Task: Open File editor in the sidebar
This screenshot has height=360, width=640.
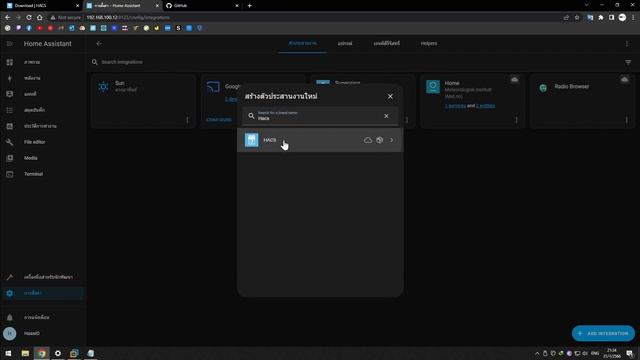Action: tap(43, 142)
